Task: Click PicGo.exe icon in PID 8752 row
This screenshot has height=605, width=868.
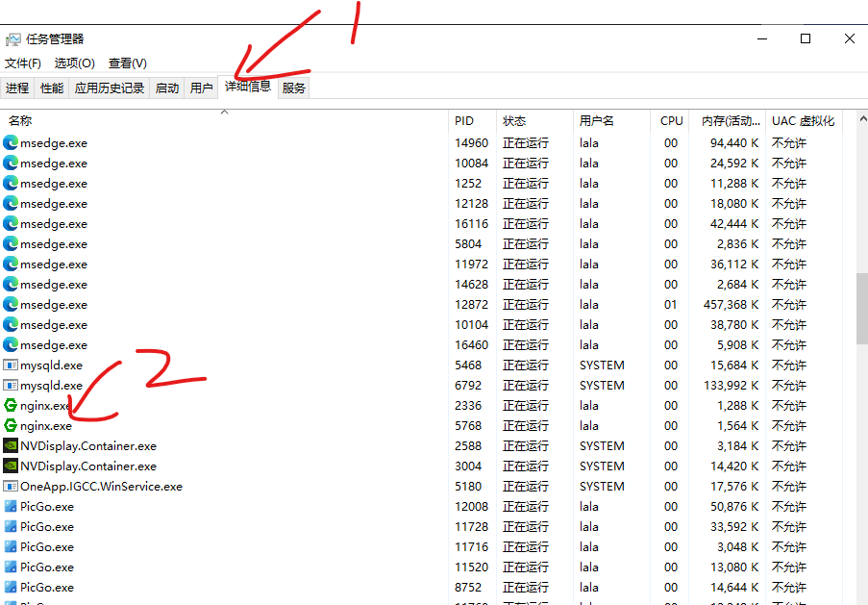Action: click(x=11, y=587)
